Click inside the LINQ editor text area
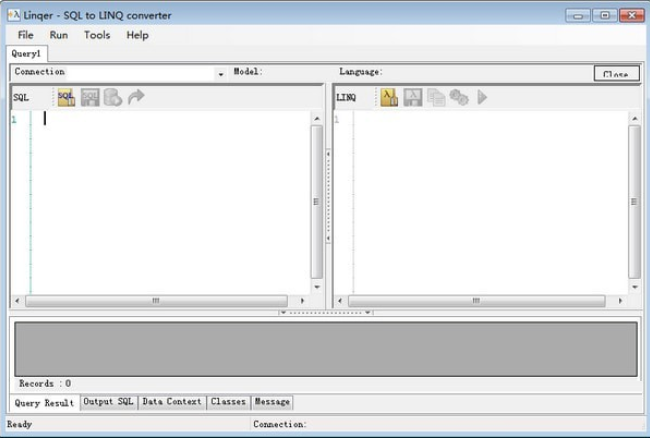Screen dimensions: 650x441 491,202
